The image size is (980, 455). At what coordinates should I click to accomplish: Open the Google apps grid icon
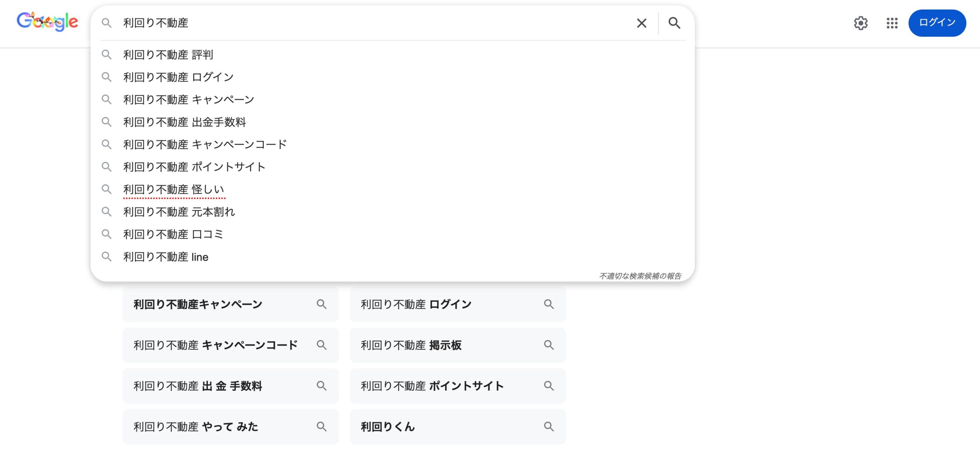[x=892, y=23]
